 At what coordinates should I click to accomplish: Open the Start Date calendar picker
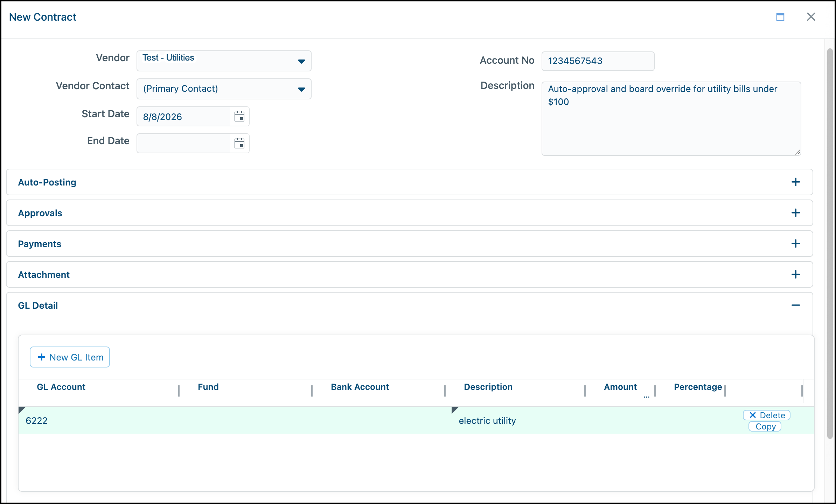pyautogui.click(x=239, y=117)
